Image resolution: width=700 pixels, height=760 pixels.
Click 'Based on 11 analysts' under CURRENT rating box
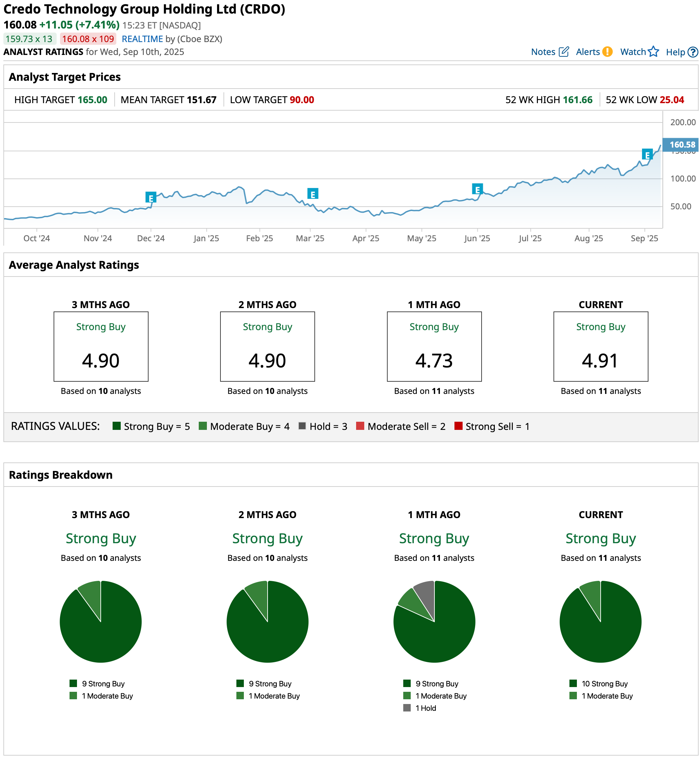[601, 391]
